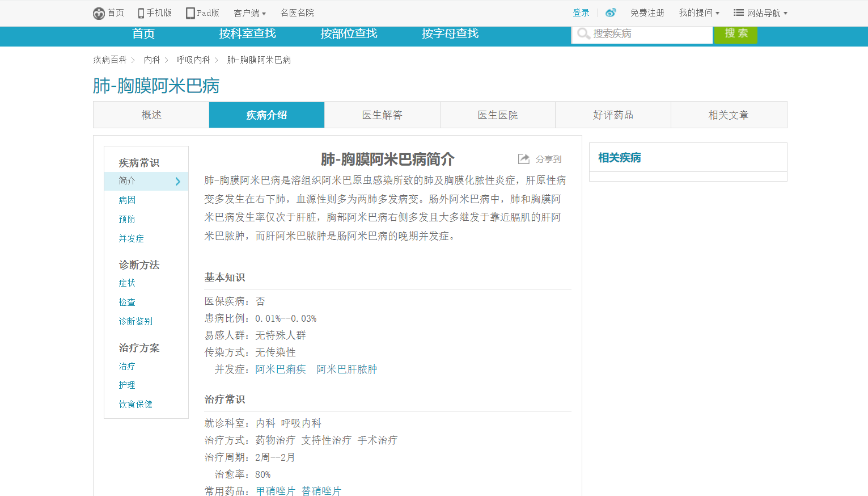The height and width of the screenshot is (496, 868).
Task: Click the 治疗常识 section heading
Action: coord(225,400)
